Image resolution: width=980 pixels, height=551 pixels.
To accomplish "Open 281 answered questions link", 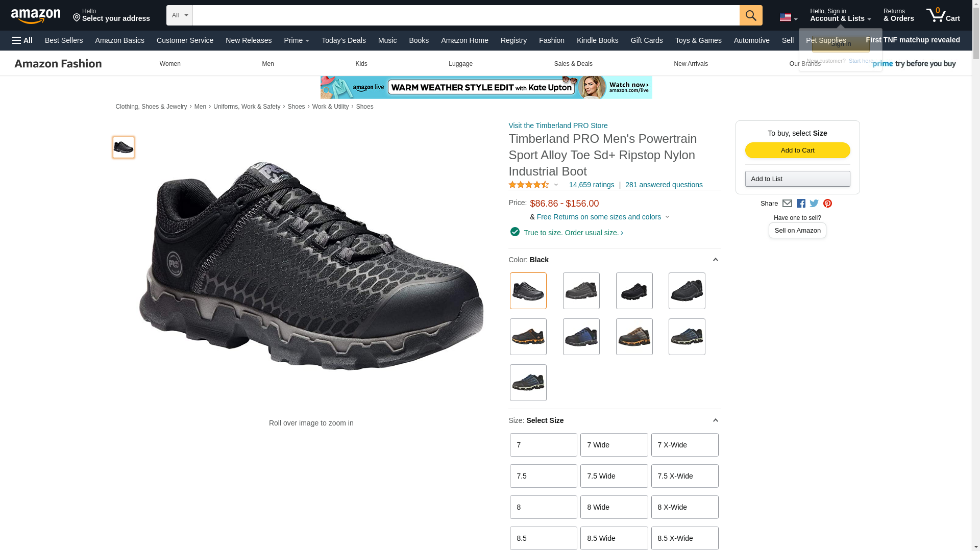I will 664,185.
